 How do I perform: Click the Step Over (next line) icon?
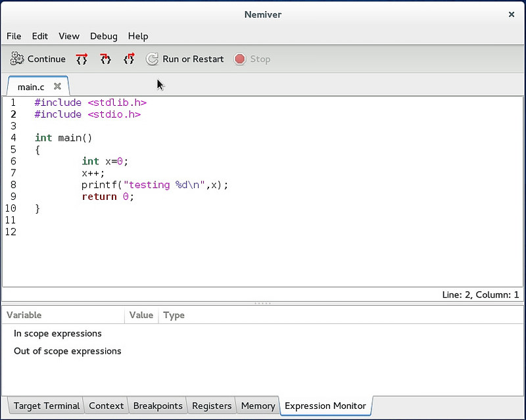coord(82,59)
